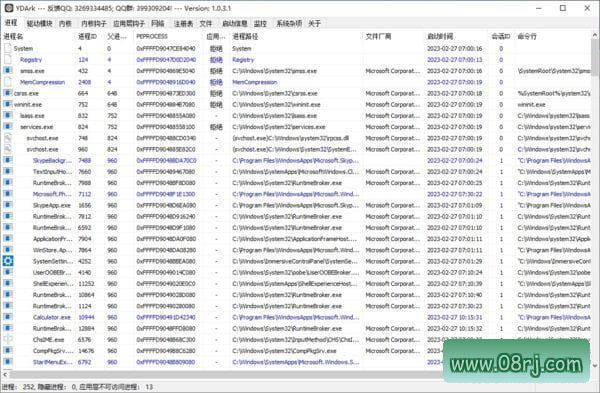The image size is (600, 393).
Task: Click the CompPkgSrv... process icon
Action: point(8,351)
